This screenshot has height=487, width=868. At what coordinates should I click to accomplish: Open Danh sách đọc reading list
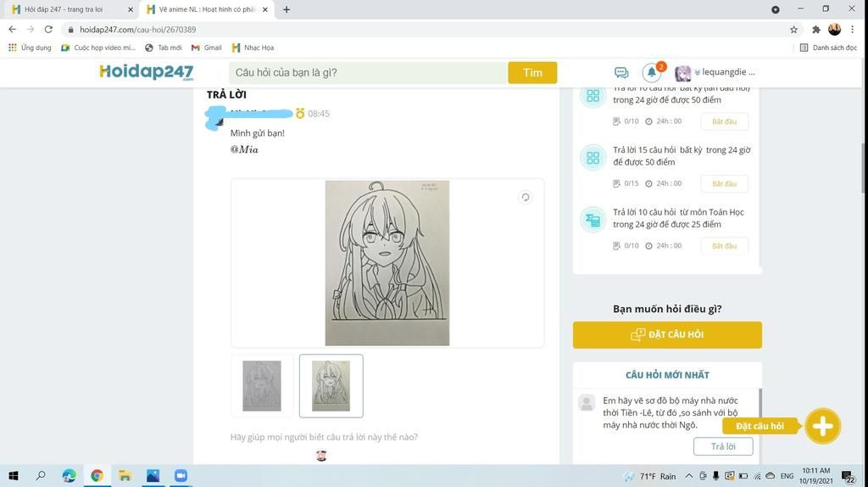coord(828,48)
